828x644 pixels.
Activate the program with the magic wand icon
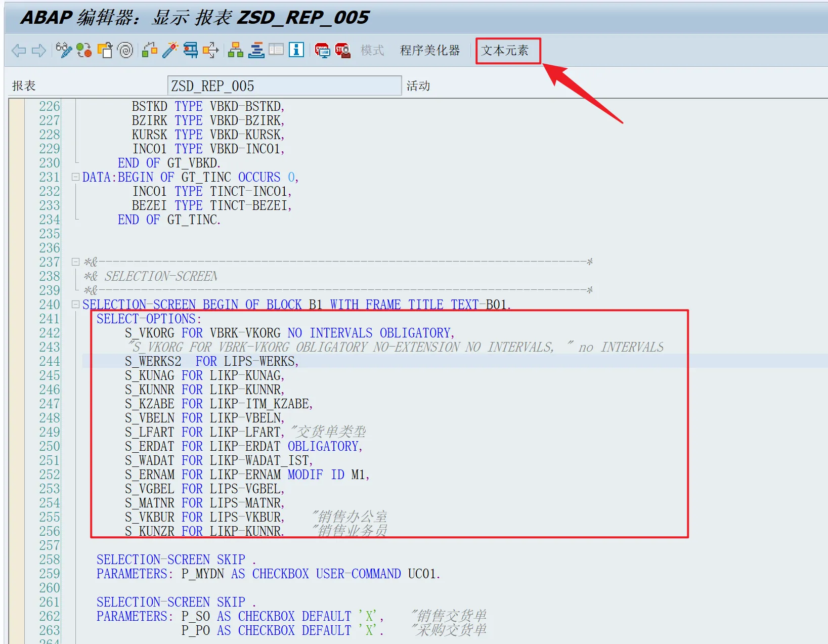(170, 50)
